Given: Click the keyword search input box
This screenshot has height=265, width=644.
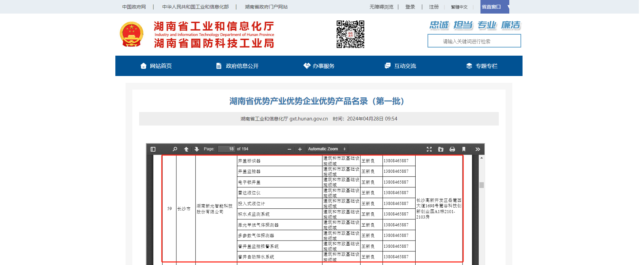Looking at the screenshot, I should (474, 41).
